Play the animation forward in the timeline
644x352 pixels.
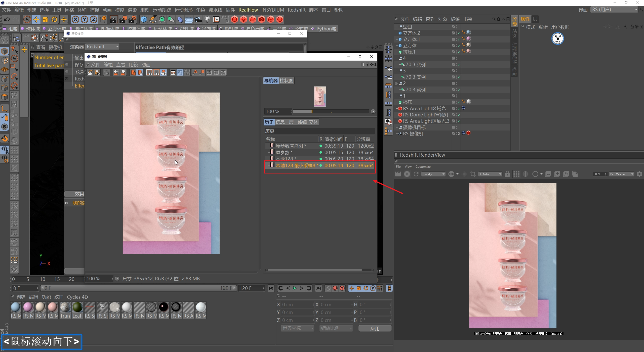(295, 288)
